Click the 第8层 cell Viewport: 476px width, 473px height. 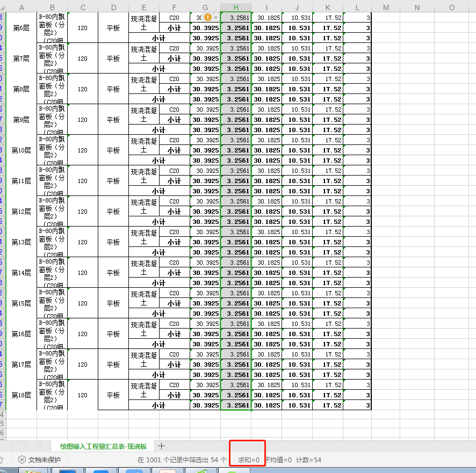pyautogui.click(x=21, y=89)
